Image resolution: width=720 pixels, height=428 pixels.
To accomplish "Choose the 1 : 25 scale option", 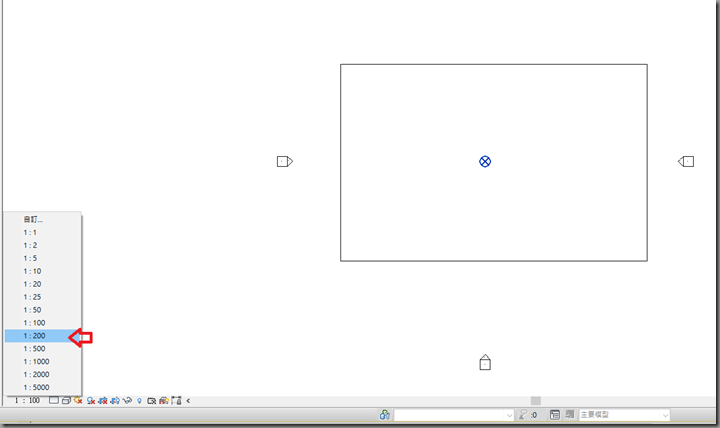I will point(43,297).
